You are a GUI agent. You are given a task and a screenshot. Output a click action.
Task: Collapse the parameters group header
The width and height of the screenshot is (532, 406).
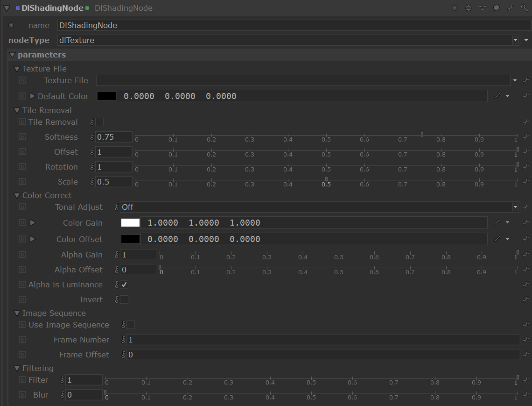pos(13,55)
